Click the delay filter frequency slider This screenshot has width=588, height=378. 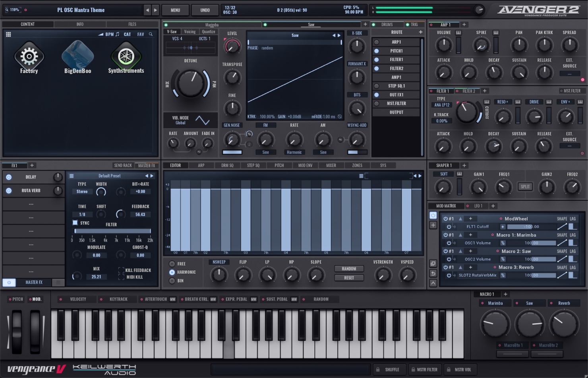[112, 231]
